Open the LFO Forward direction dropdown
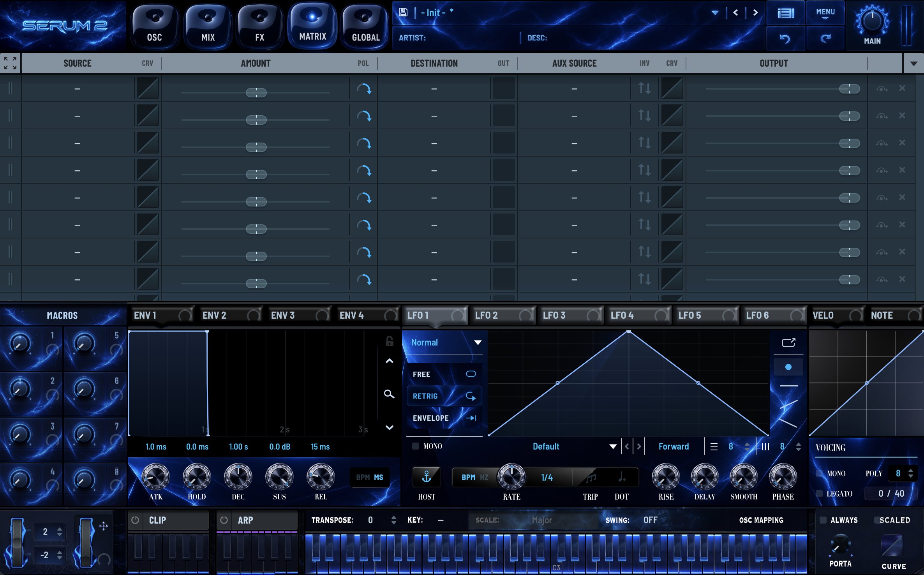 pyautogui.click(x=674, y=446)
